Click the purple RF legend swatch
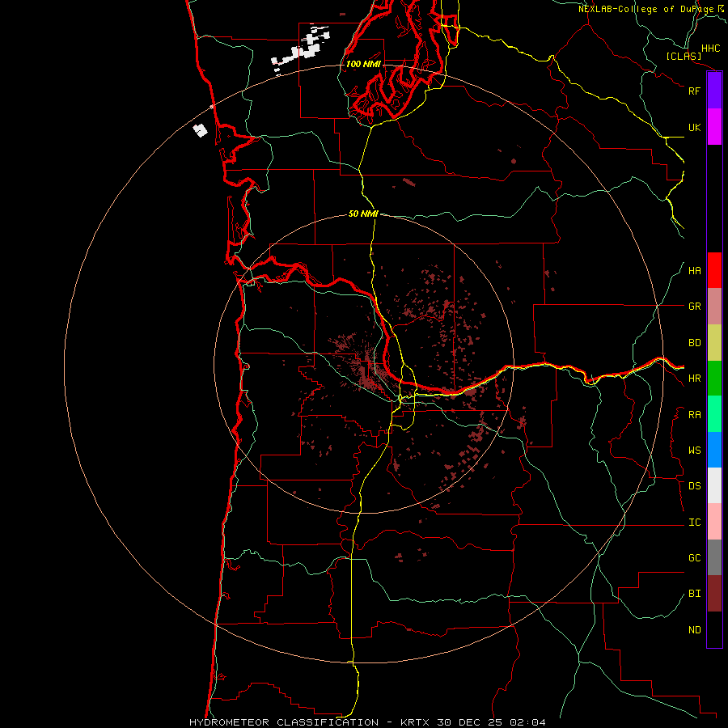728x728 pixels. point(714,91)
